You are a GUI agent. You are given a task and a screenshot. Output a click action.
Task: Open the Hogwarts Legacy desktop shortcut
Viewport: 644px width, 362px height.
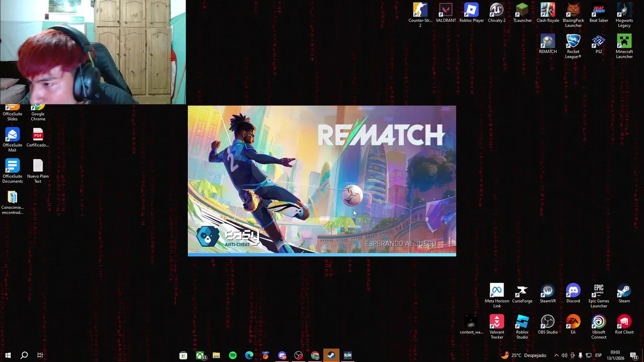[624, 15]
